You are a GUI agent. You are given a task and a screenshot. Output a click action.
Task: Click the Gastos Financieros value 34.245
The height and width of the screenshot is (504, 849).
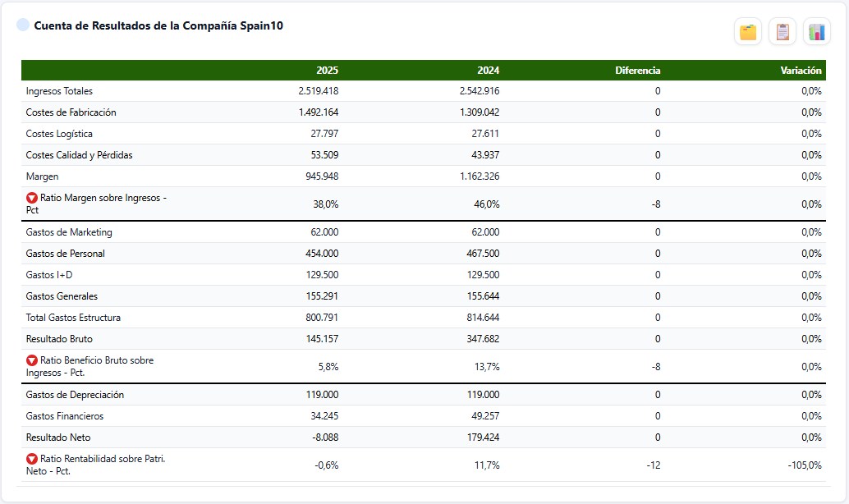pos(324,416)
